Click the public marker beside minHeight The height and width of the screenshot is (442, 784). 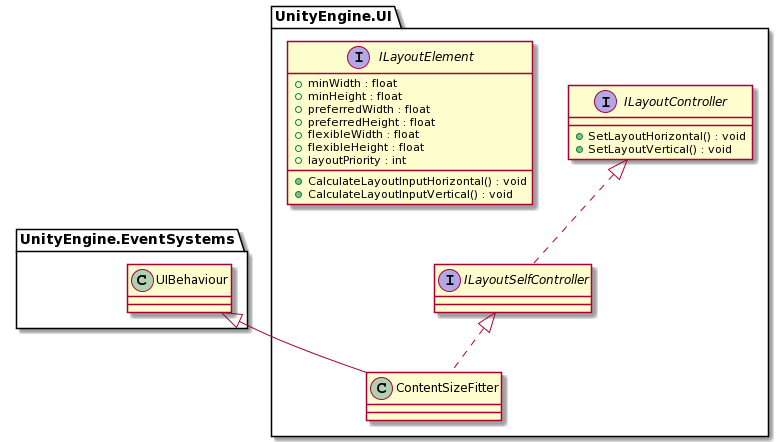[298, 97]
